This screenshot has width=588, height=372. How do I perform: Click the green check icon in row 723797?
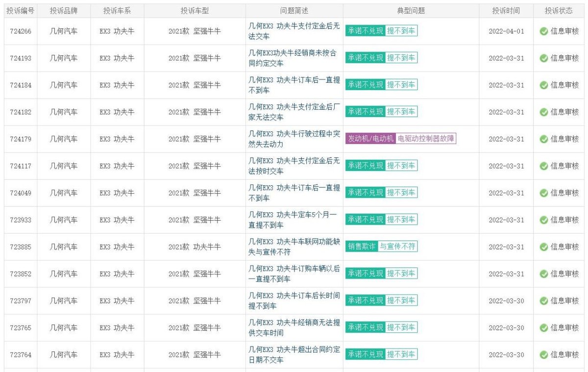pyautogui.click(x=543, y=301)
